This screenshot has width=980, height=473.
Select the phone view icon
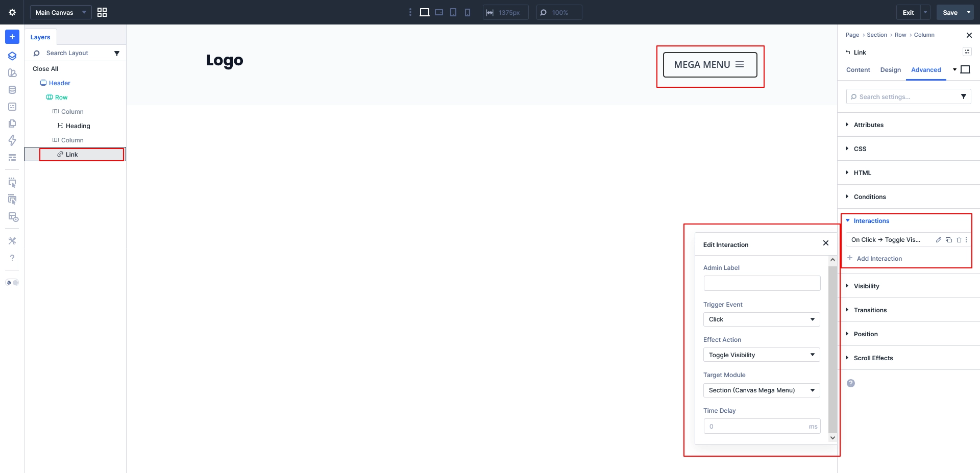pyautogui.click(x=468, y=12)
